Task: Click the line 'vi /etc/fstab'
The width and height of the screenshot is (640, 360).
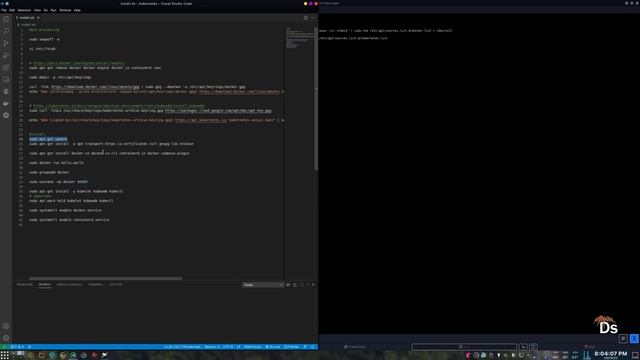Action: pos(42,49)
